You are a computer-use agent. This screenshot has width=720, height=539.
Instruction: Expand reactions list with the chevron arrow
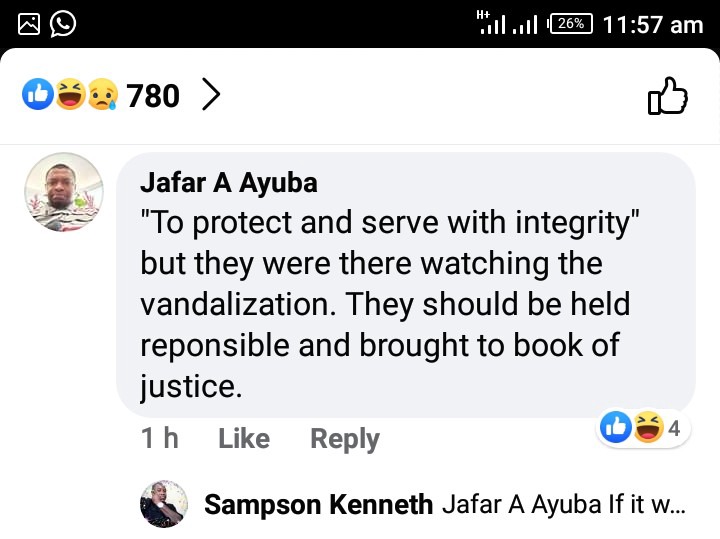coord(211,95)
